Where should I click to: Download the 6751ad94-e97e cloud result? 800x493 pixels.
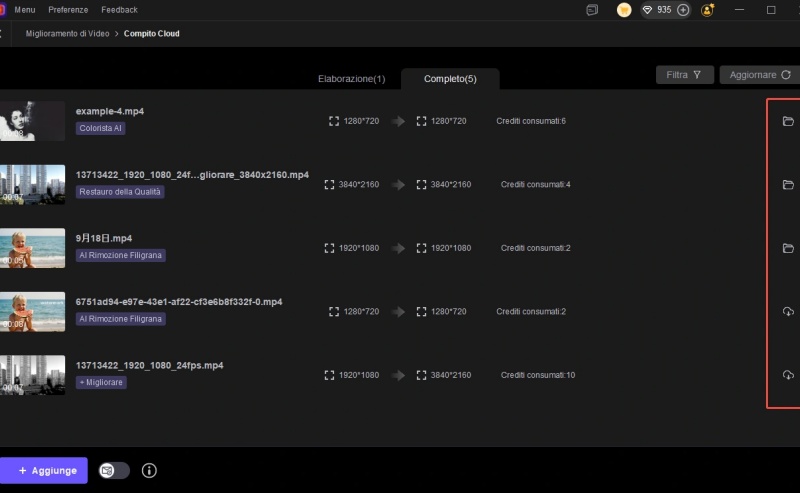pyautogui.click(x=788, y=311)
